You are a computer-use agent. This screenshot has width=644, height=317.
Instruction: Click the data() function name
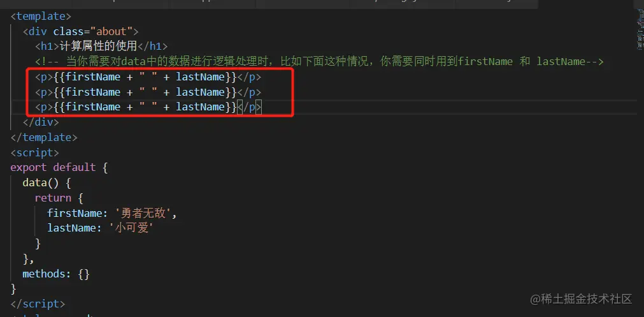[41, 182]
